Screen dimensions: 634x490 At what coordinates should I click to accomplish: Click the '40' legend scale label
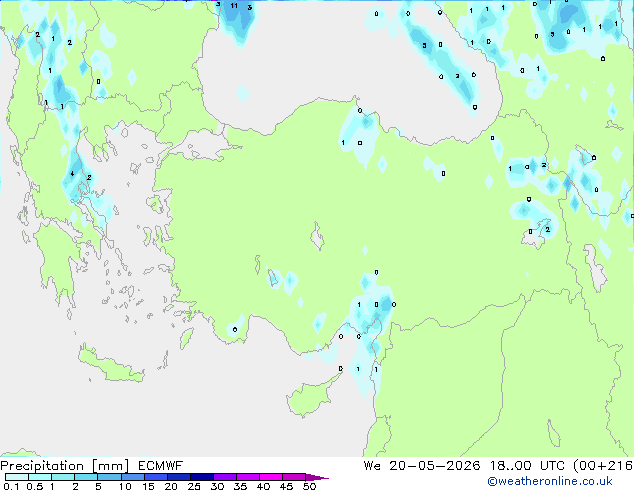click(x=263, y=486)
